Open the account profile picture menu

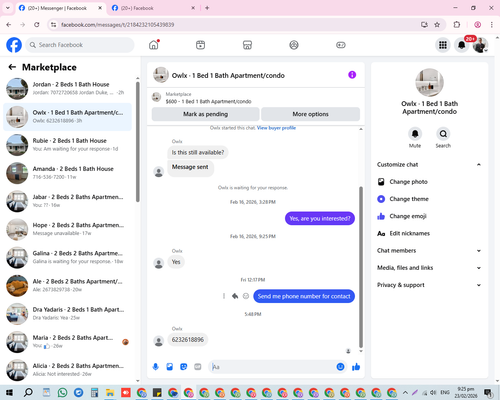pos(480,45)
